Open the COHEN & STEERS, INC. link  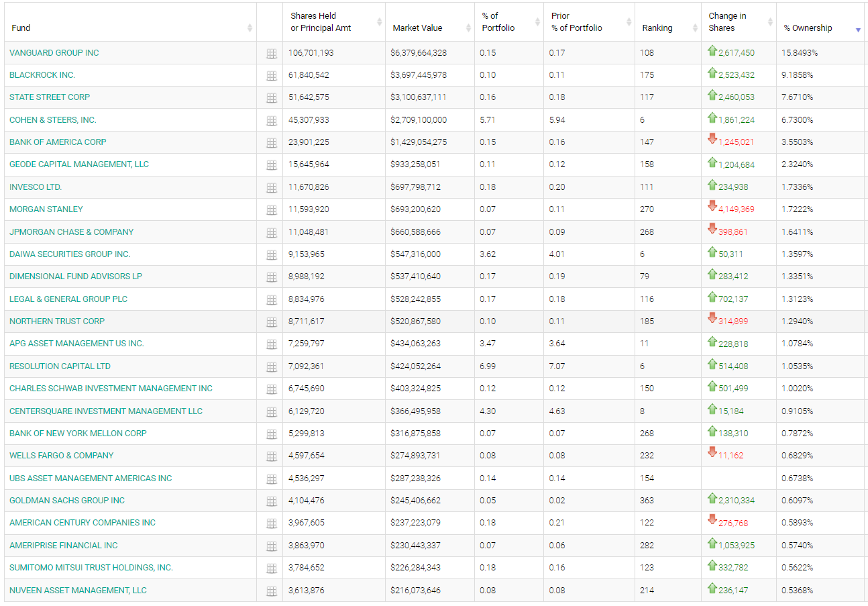53,120
